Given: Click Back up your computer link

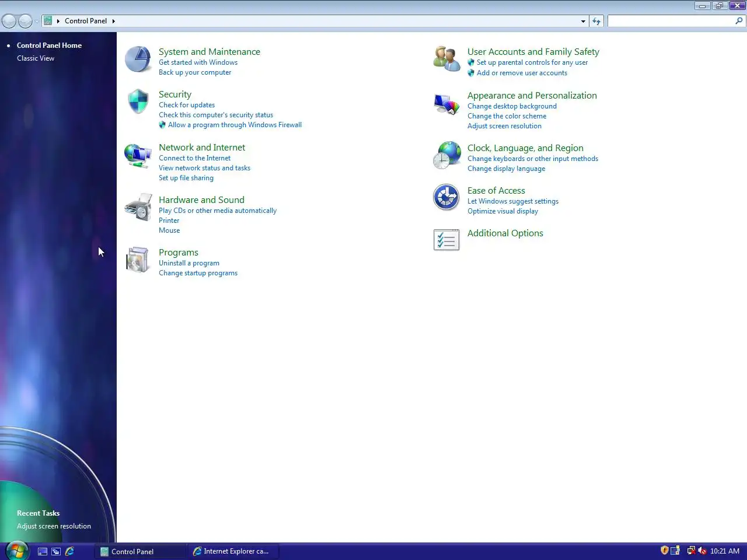Looking at the screenshot, I should point(195,72).
